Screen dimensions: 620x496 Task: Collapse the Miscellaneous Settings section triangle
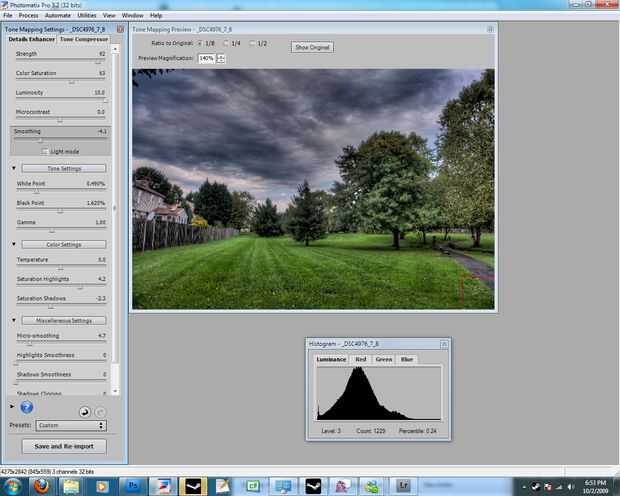[x=14, y=320]
